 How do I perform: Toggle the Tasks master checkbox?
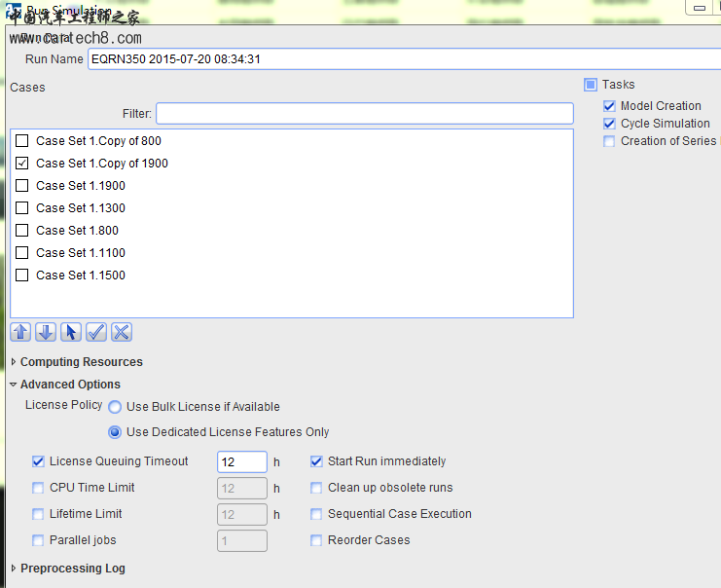591,85
